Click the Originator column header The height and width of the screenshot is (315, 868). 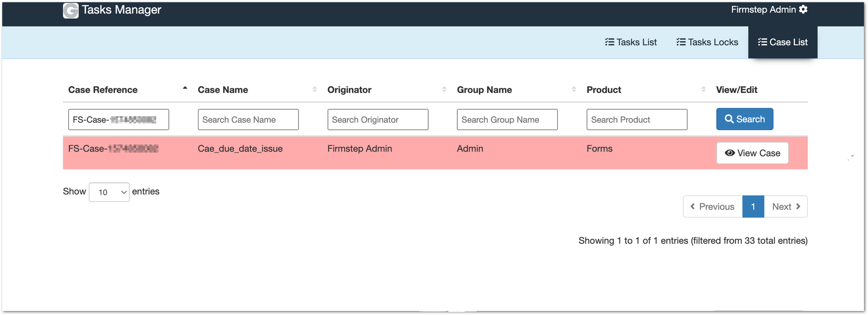349,90
